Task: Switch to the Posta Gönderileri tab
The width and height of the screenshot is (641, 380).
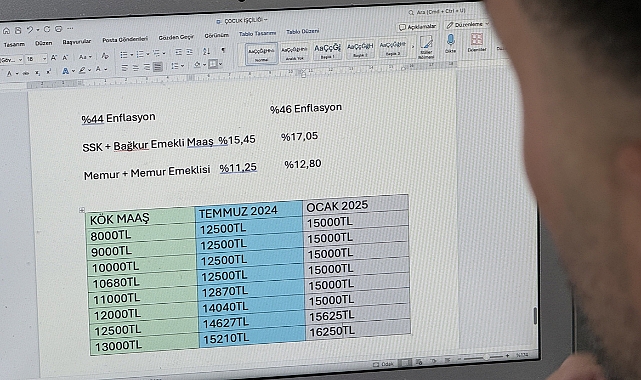Action: pos(125,40)
